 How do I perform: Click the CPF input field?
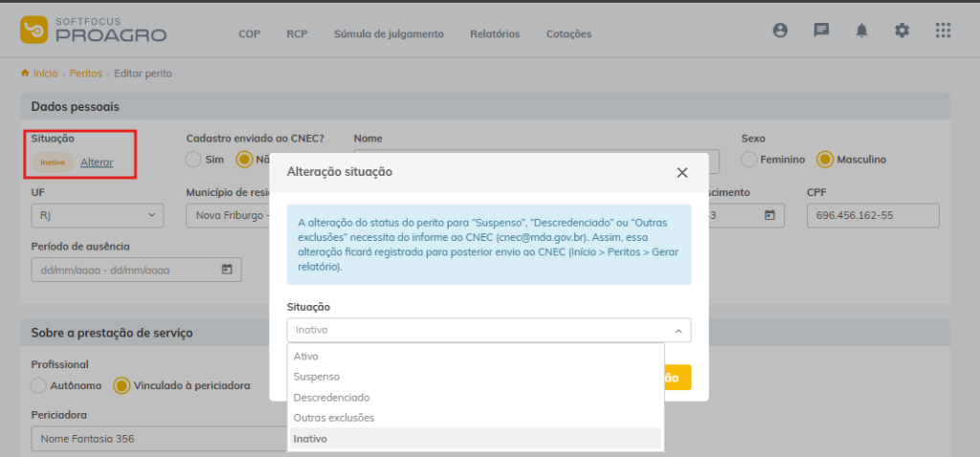(x=872, y=216)
